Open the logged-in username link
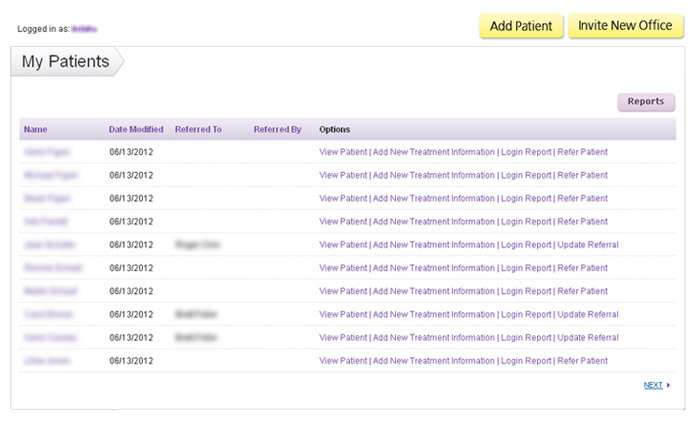Viewport: 700px width, 445px height. (x=84, y=29)
